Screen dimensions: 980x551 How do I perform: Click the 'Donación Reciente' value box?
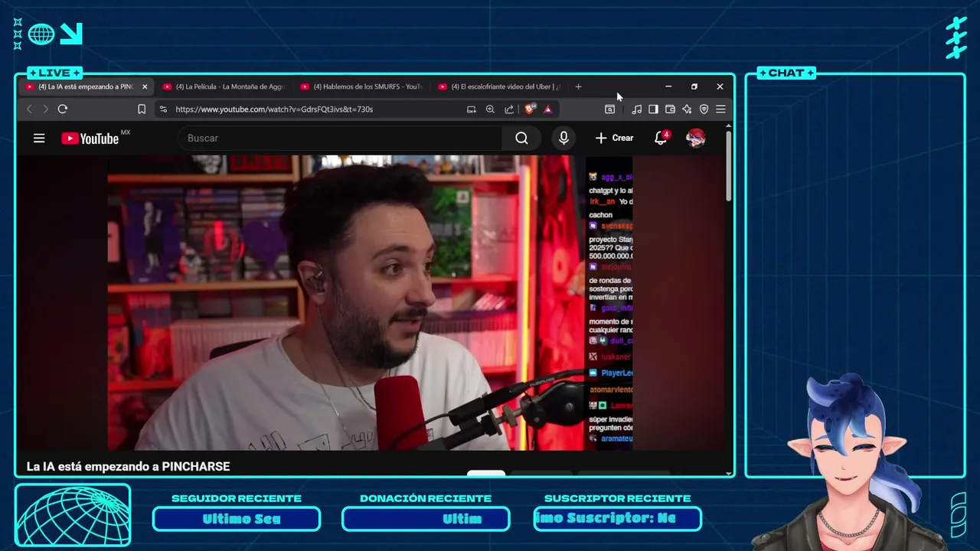coord(426,519)
